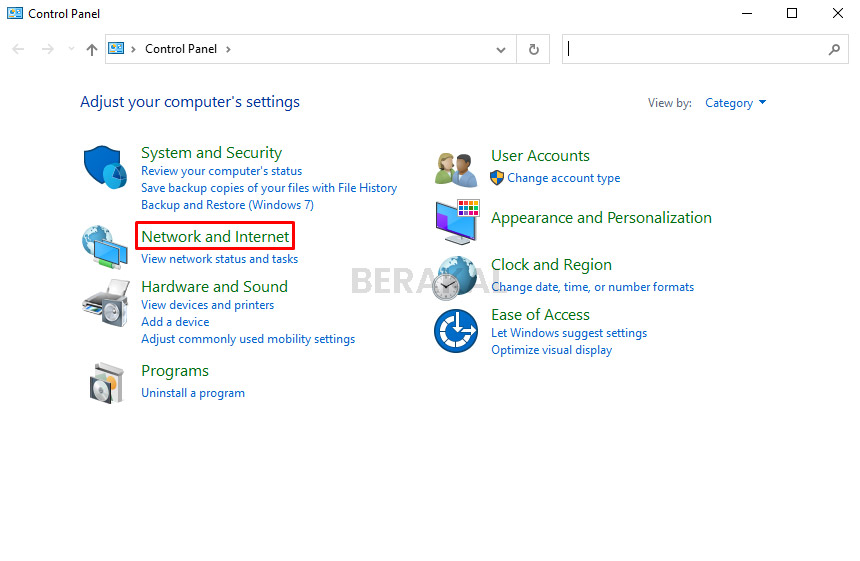This screenshot has width=860, height=561.
Task: Go up one folder level
Action: pyautogui.click(x=92, y=49)
